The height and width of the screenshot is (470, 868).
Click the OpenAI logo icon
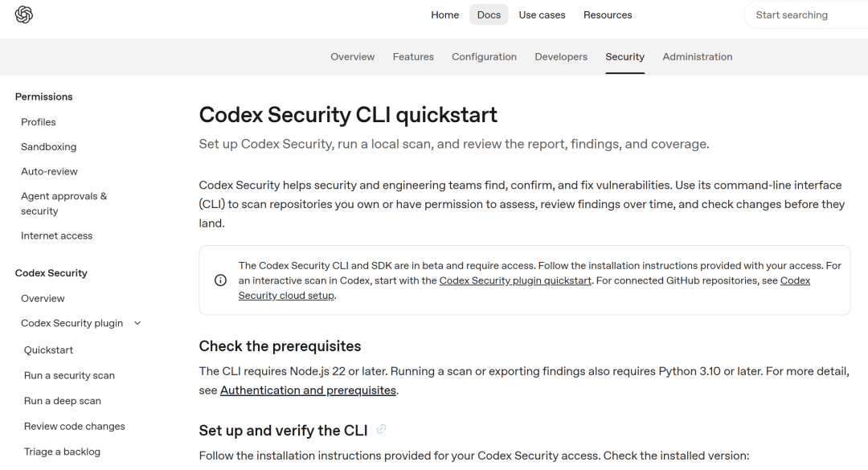click(x=24, y=14)
